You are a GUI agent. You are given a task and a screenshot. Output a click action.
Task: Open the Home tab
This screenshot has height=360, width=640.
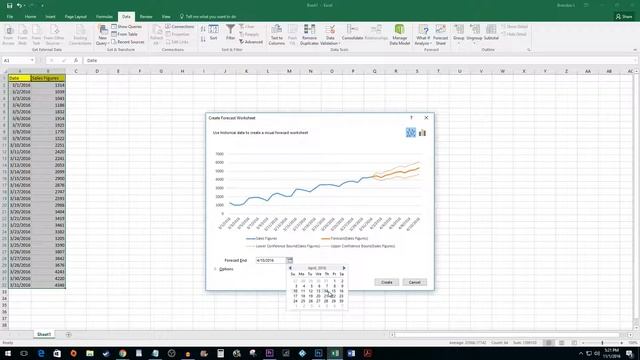coord(30,17)
